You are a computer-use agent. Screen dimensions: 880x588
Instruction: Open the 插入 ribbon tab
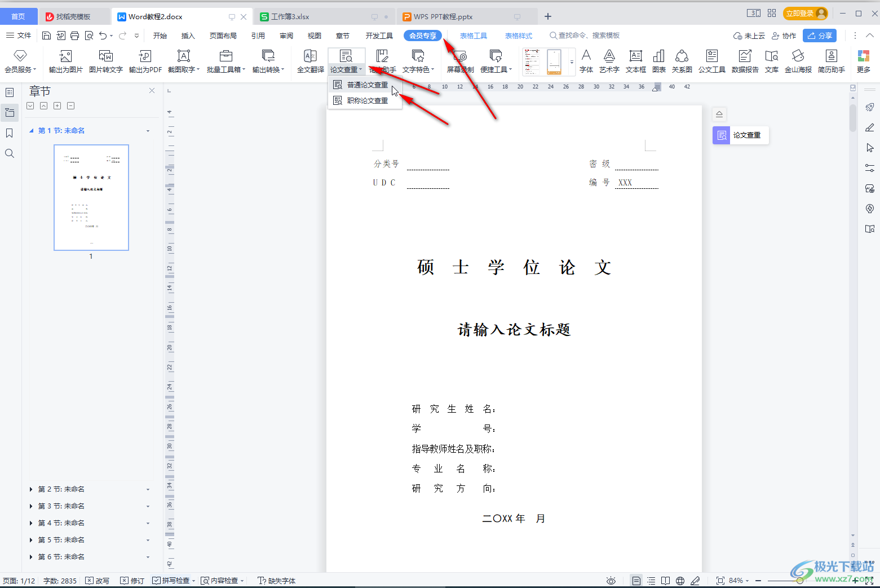[x=188, y=36]
